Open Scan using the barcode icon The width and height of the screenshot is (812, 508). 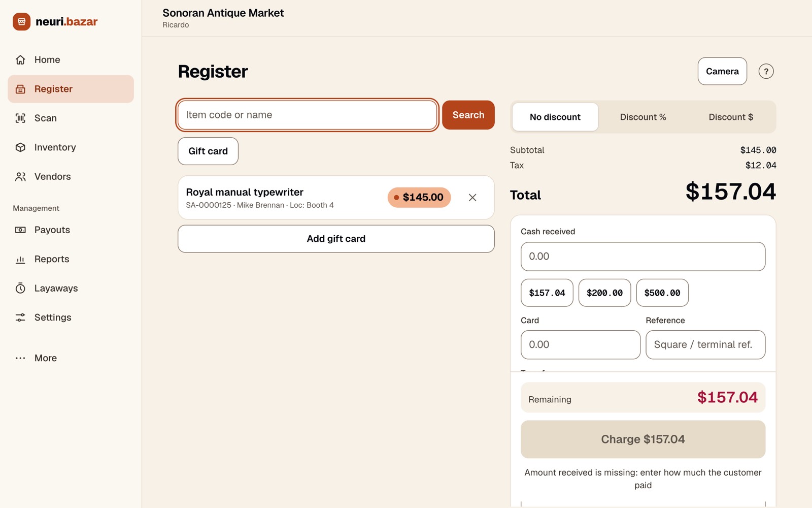(20, 118)
